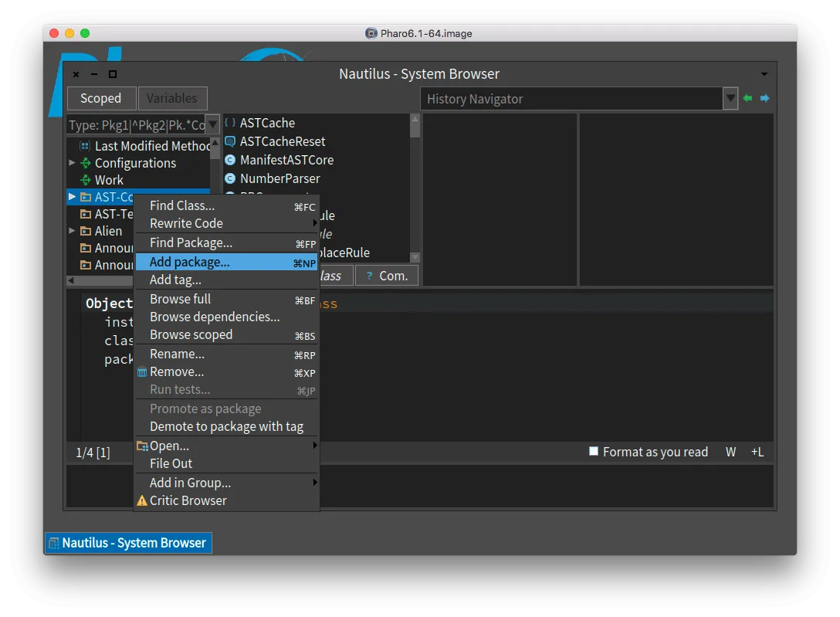This screenshot has height=617, width=840.
Task: Toggle the W button in the status bar
Action: (x=730, y=452)
